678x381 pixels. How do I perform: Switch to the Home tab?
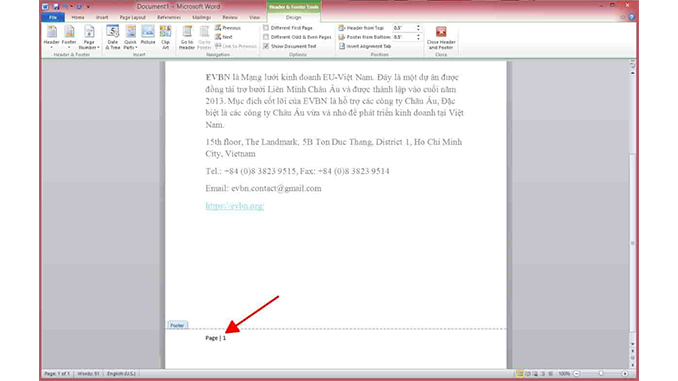click(78, 17)
